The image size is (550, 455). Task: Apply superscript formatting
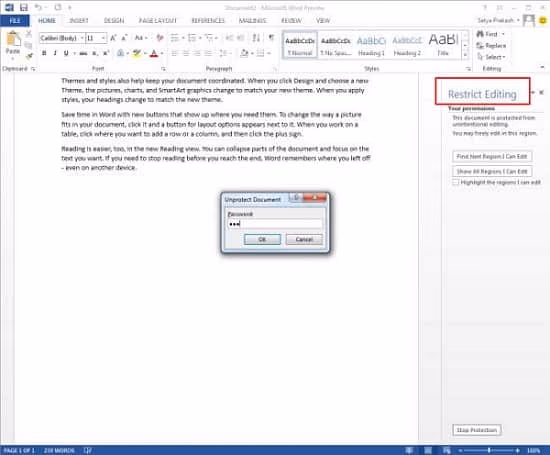[x=106, y=53]
